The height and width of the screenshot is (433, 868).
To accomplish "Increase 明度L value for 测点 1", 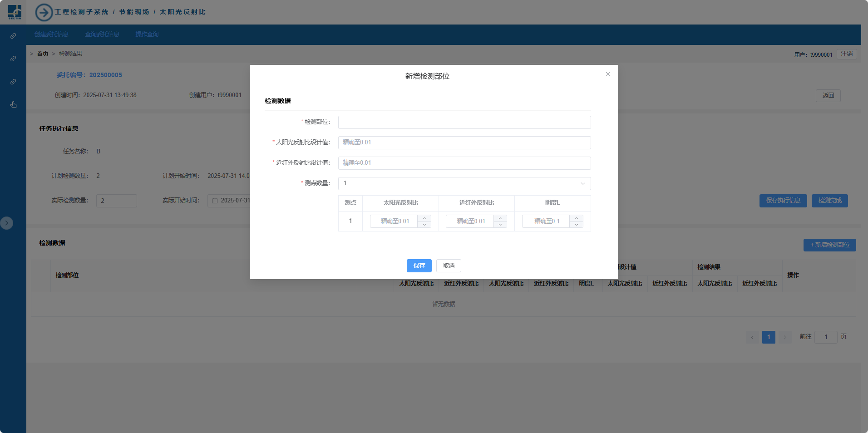I will 576,218.
